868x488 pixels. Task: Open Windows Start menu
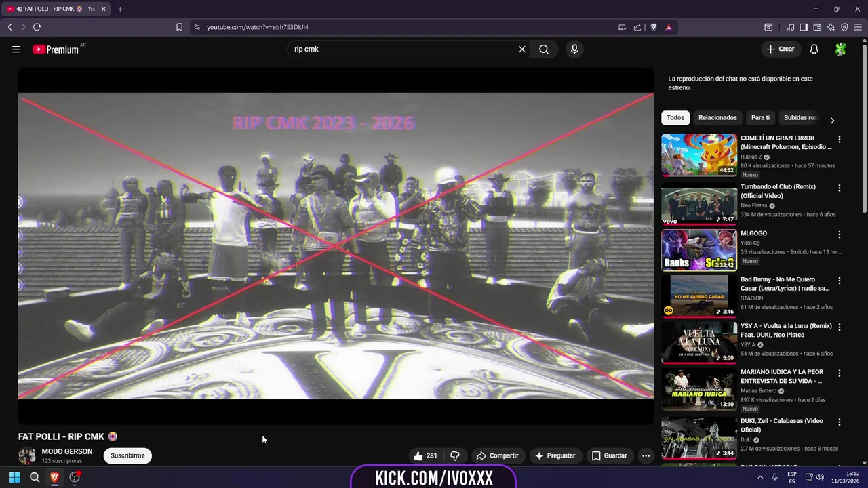pyautogui.click(x=14, y=477)
